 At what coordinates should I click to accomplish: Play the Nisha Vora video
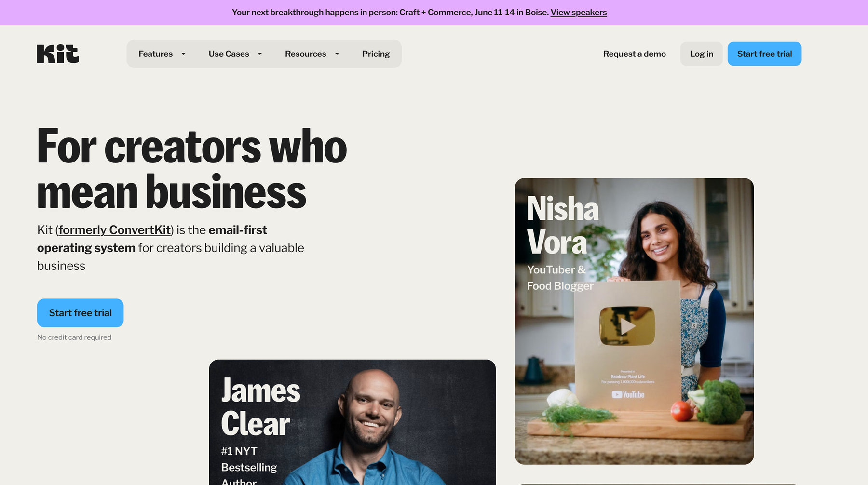click(x=627, y=326)
